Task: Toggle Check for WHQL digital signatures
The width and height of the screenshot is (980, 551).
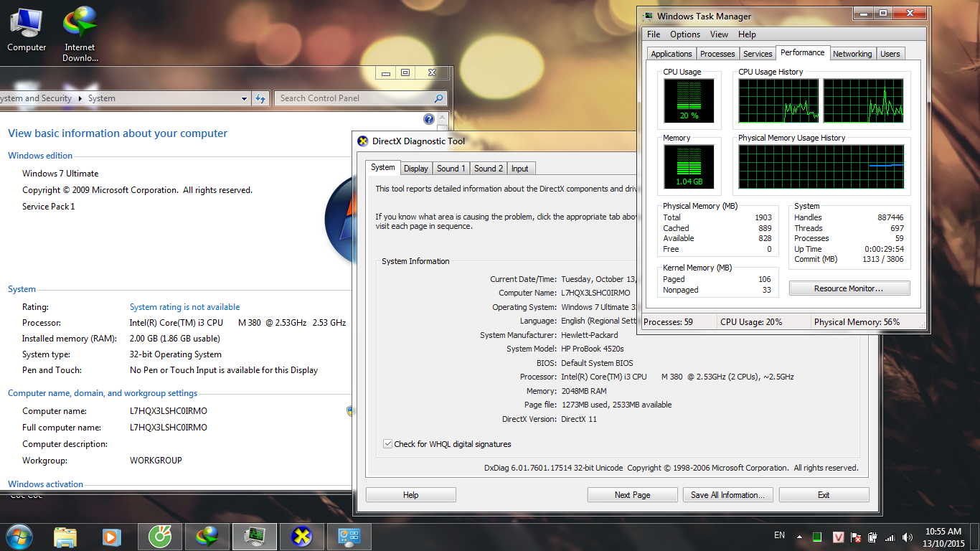Action: tap(388, 444)
